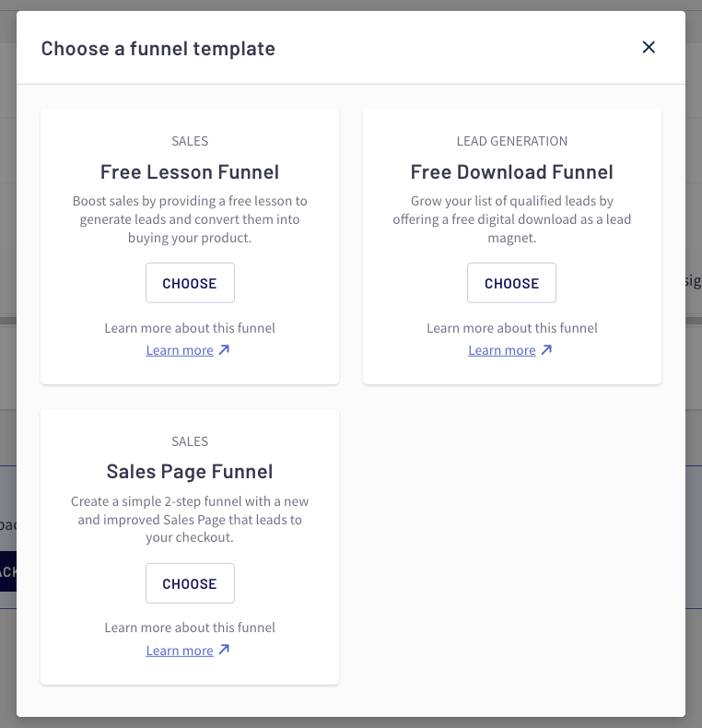Click the Free Lesson Funnel description text
This screenshot has width=702, height=728.
pyautogui.click(x=190, y=218)
